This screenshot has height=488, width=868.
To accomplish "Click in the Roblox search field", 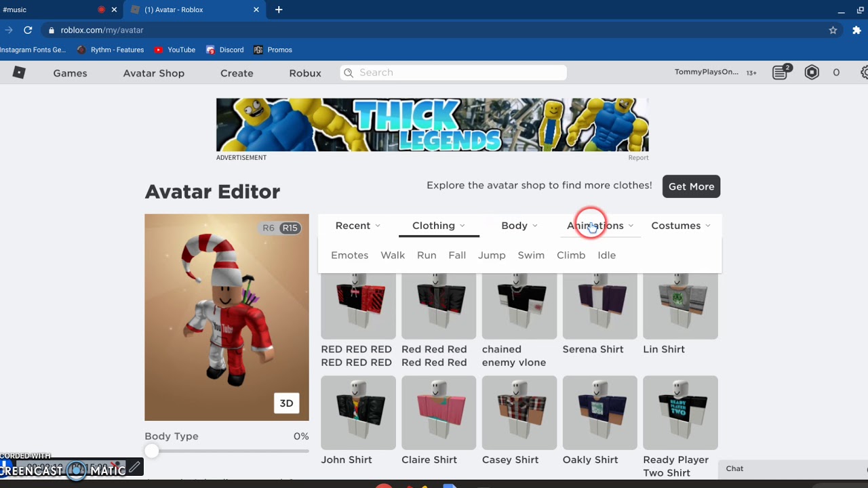I will point(453,73).
